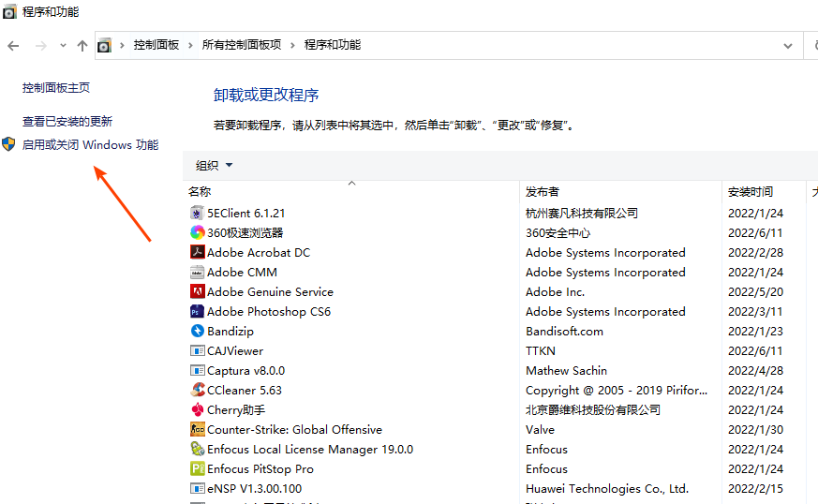Click the Captura v8.0.0 icon

tap(197, 370)
